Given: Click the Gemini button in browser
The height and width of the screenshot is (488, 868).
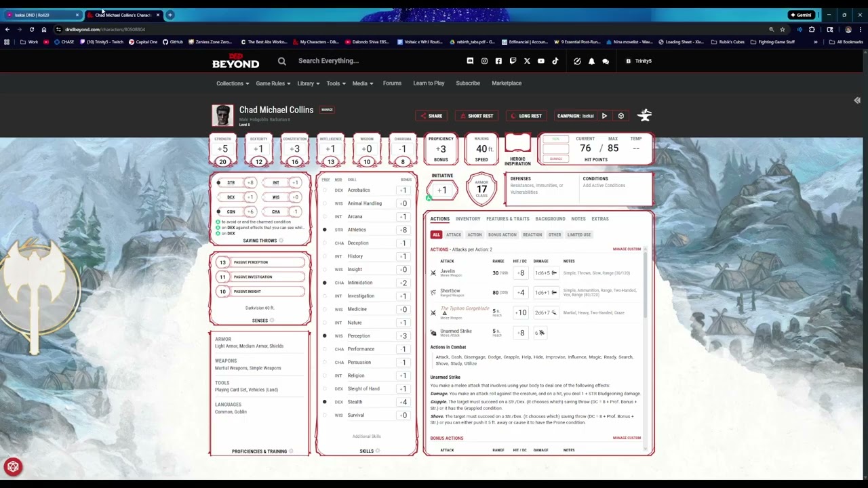Looking at the screenshot, I should [x=801, y=15].
